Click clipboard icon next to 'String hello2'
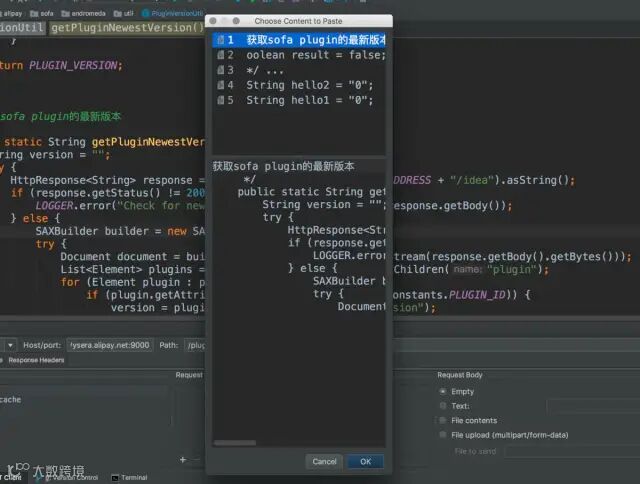Screen dimensions: 640x484 click(x=220, y=85)
